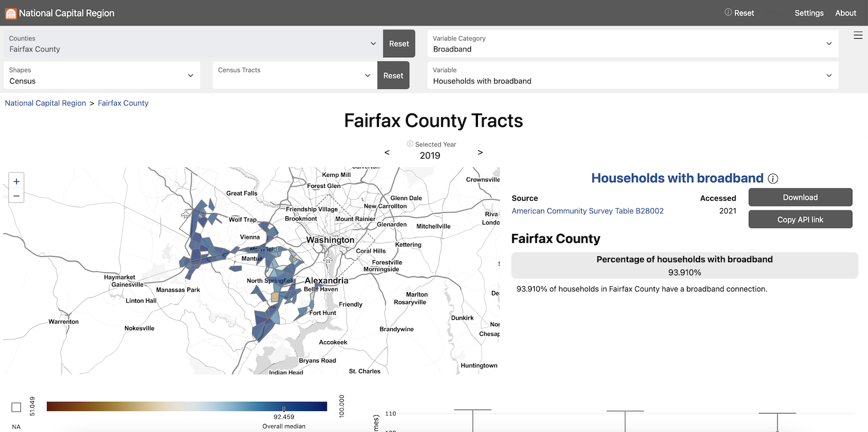This screenshot has width=868, height=432.
Task: Open the hamburger menu icon
Action: [x=858, y=35]
